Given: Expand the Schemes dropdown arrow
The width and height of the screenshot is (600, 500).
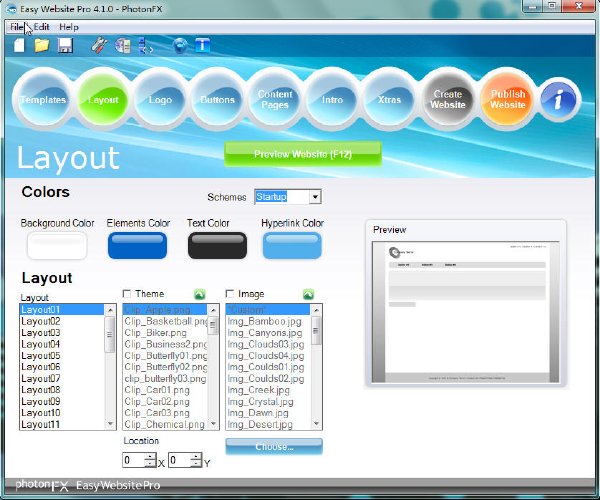Looking at the screenshot, I should coord(315,197).
